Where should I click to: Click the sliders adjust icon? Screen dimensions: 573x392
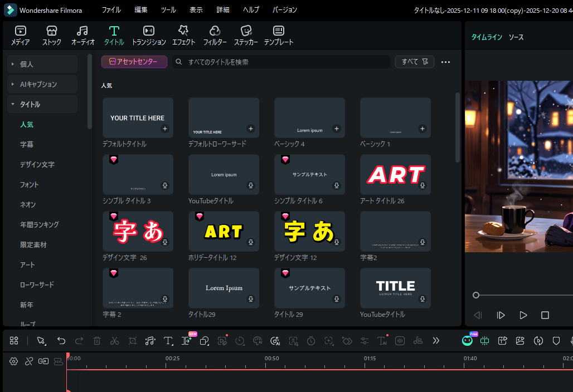(x=365, y=341)
